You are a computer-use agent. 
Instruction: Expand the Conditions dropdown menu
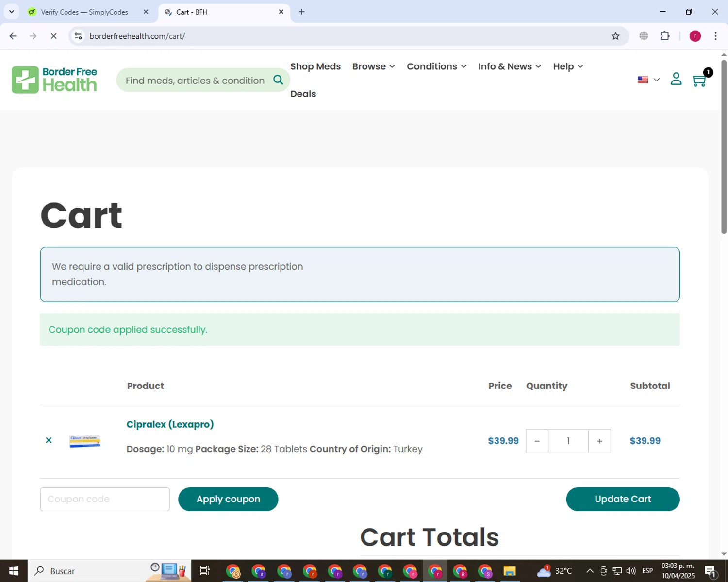(436, 66)
